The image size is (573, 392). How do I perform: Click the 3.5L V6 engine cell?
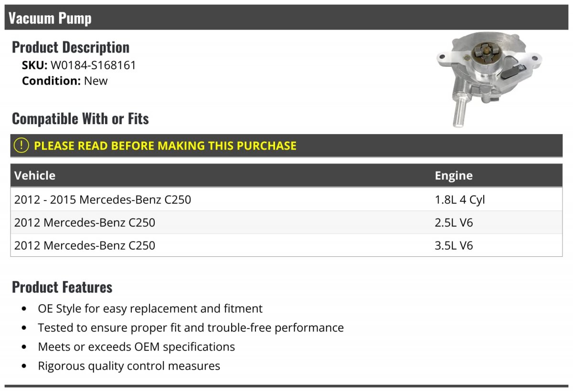click(454, 245)
